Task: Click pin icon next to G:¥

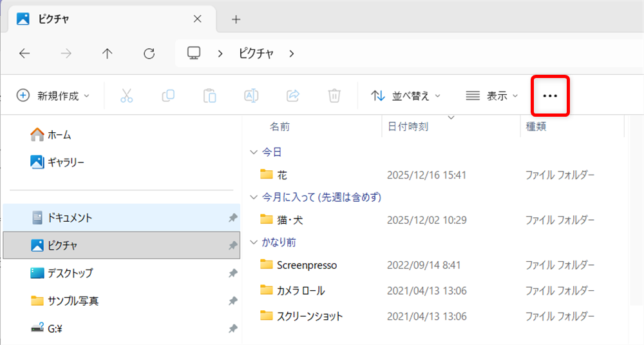Action: pyautogui.click(x=233, y=328)
